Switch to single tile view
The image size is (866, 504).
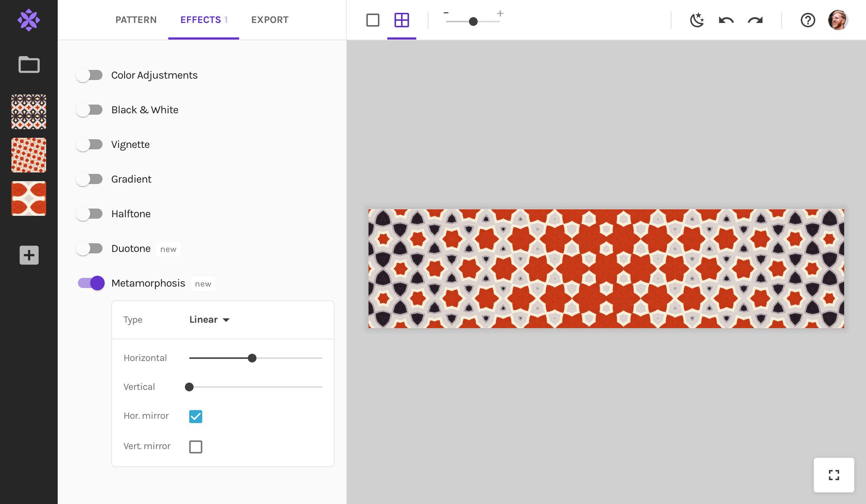point(372,20)
